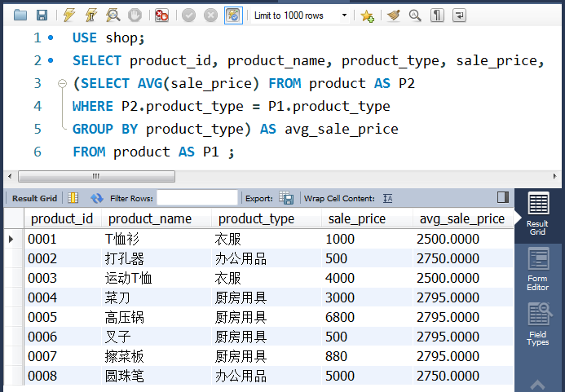Toggle Wrap Cell Content icon
Viewport: 565px width, 392px height.
tap(388, 198)
